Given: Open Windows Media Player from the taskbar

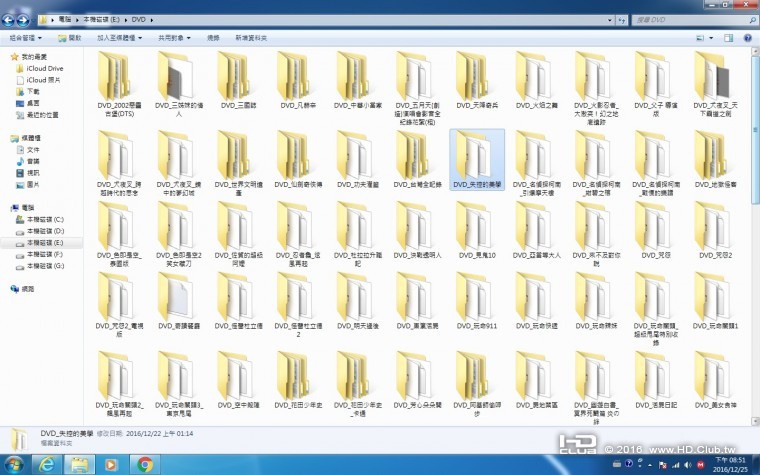Looking at the screenshot, I should click(x=111, y=464).
